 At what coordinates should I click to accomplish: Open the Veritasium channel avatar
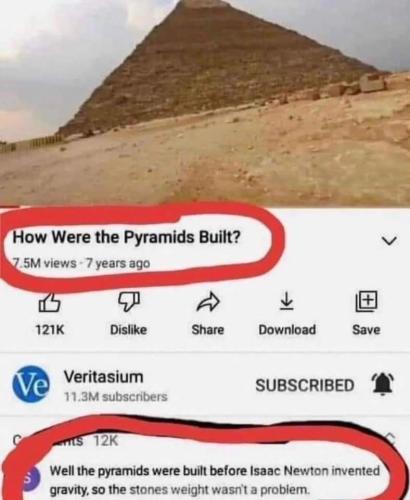click(x=31, y=384)
